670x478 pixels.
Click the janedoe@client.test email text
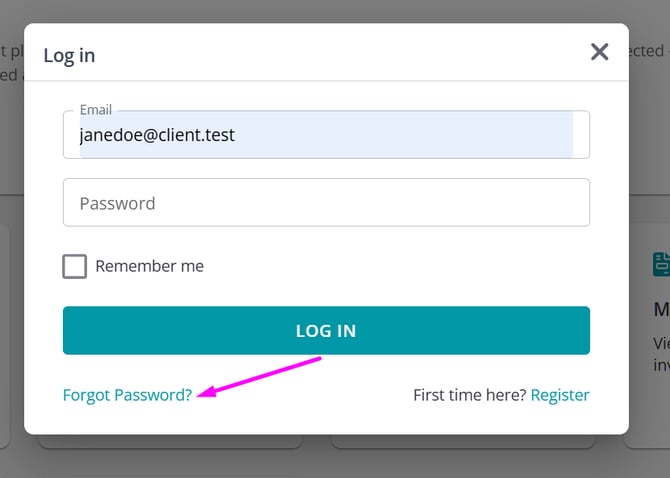[157, 134]
